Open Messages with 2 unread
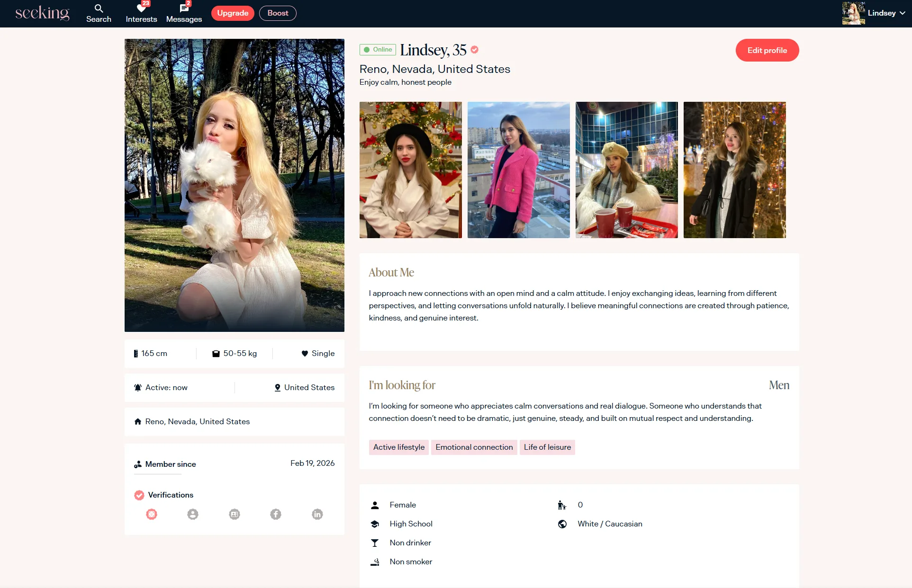Screen dimensions: 912x588 (x=184, y=13)
